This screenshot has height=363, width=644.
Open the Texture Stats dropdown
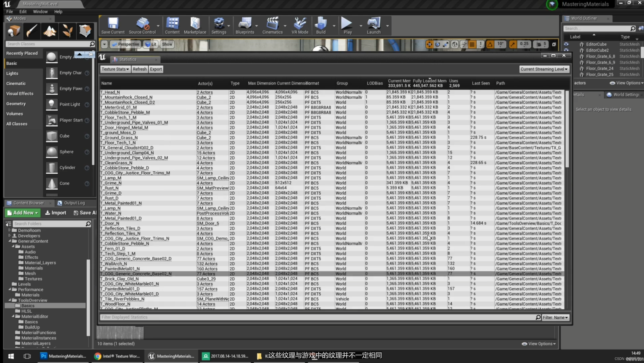click(115, 69)
